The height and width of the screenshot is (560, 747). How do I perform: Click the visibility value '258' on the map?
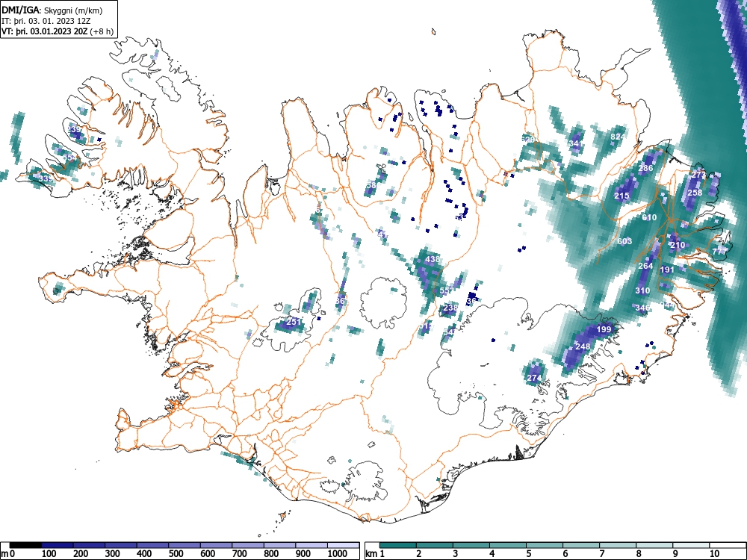point(695,193)
